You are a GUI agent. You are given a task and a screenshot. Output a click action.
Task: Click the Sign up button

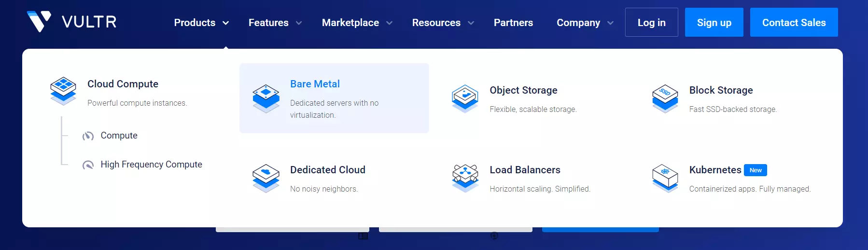714,23
